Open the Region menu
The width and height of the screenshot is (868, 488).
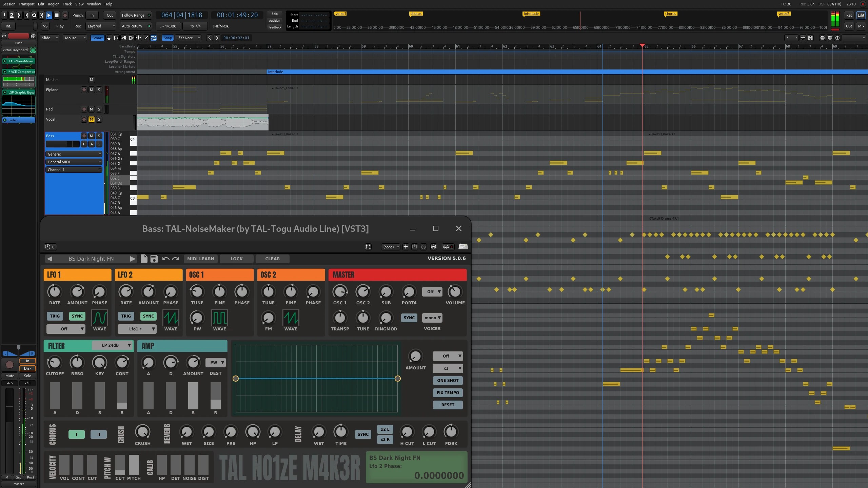[53, 4]
